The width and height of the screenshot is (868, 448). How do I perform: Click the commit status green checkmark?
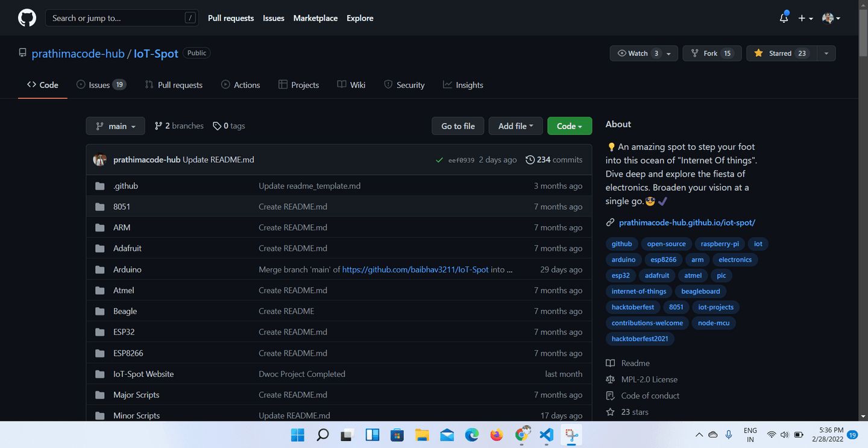(x=439, y=160)
